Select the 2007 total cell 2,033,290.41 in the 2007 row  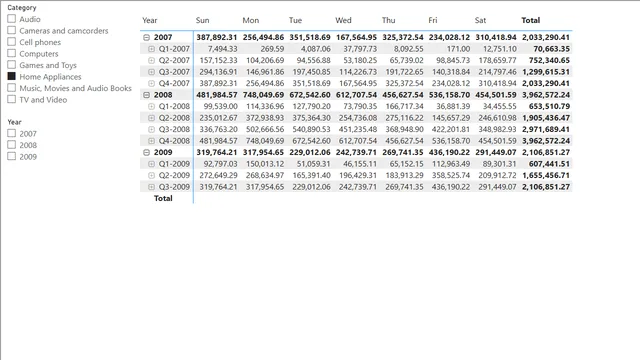546,37
